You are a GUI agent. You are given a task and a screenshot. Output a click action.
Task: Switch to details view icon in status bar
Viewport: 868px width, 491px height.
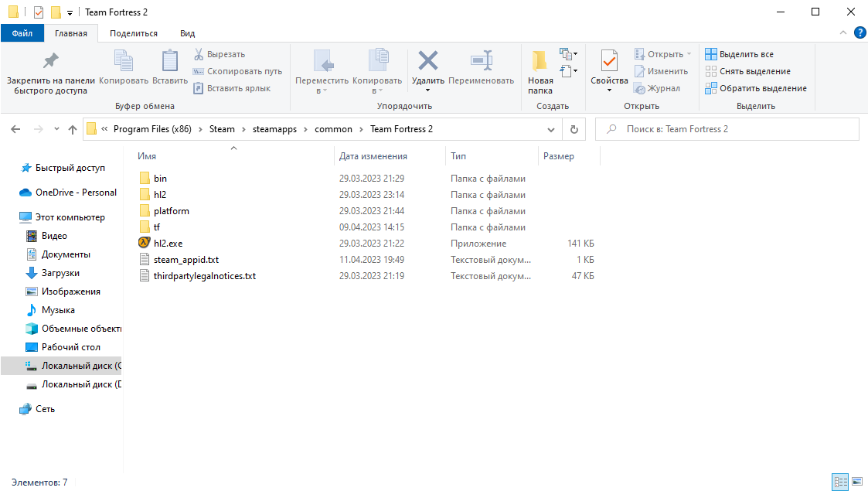pos(840,482)
